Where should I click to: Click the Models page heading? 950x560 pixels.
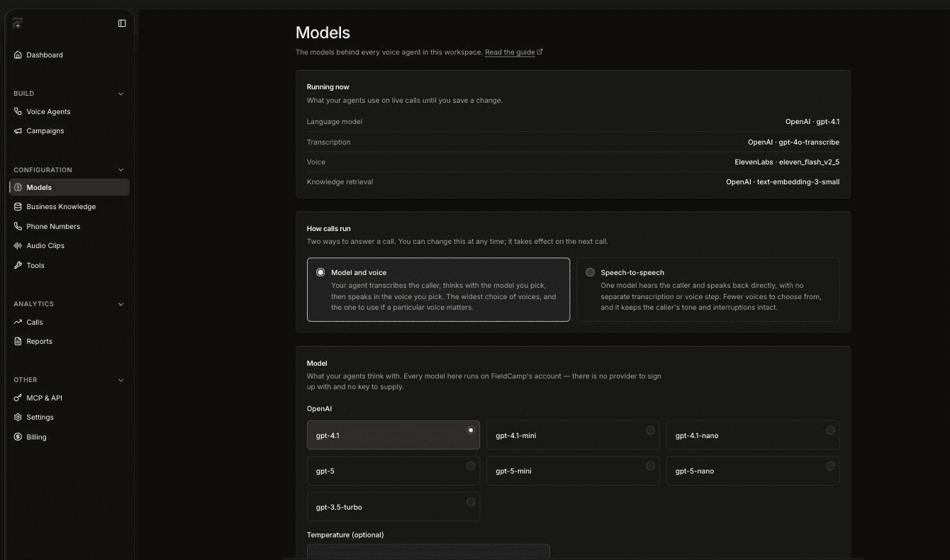(x=323, y=33)
